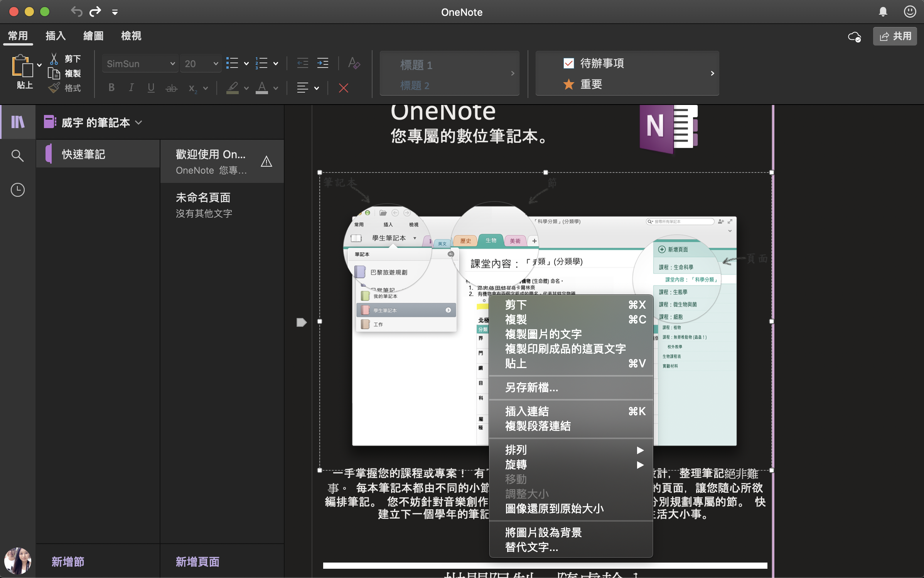Apply the font color swatch
Viewport: 924px width, 578px height.
(262, 88)
